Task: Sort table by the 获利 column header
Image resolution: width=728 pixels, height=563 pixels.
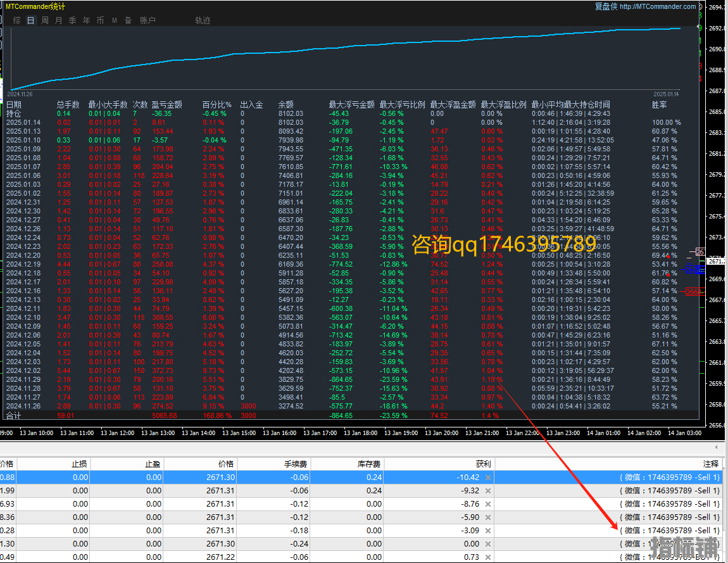Action: click(482, 464)
